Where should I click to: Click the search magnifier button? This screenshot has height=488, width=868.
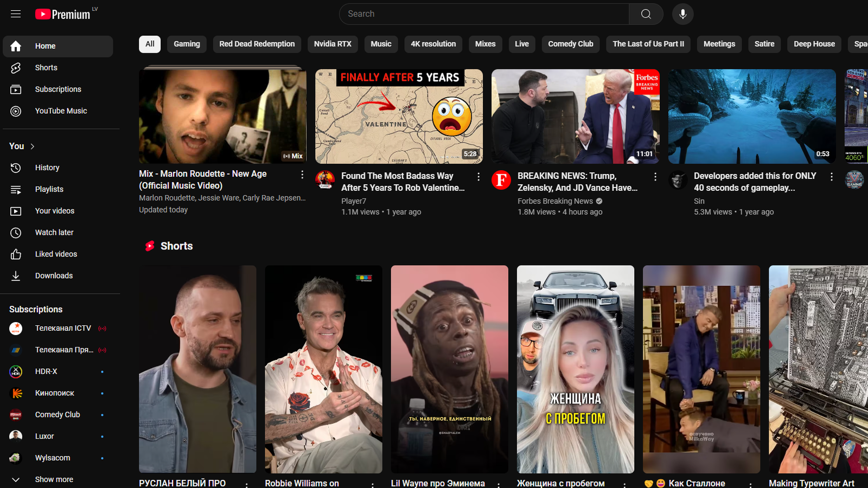(646, 14)
